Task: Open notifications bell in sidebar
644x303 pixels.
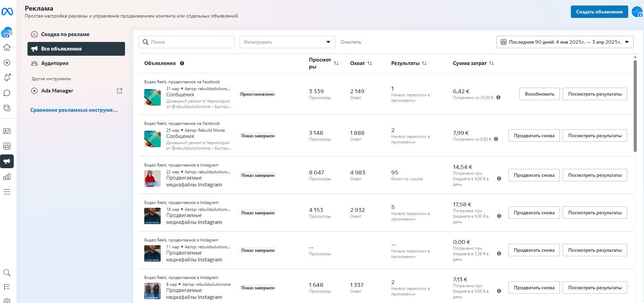Action: tap(7, 78)
